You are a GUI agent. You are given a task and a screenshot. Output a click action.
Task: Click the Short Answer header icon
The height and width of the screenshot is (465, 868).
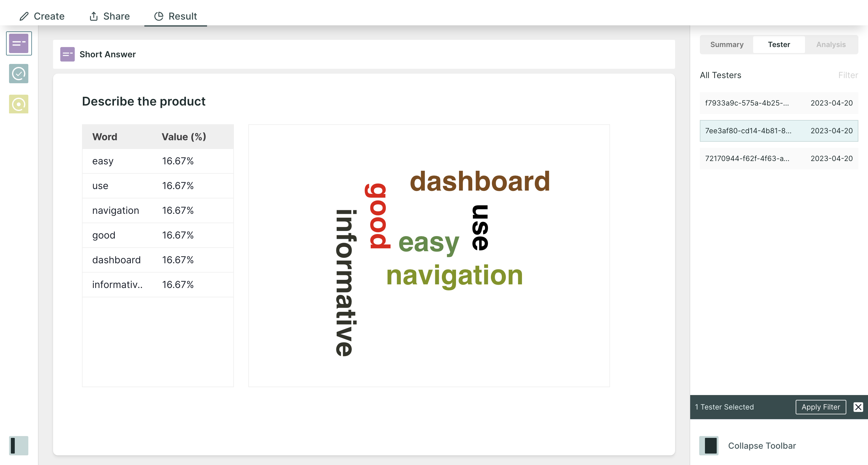(68, 54)
